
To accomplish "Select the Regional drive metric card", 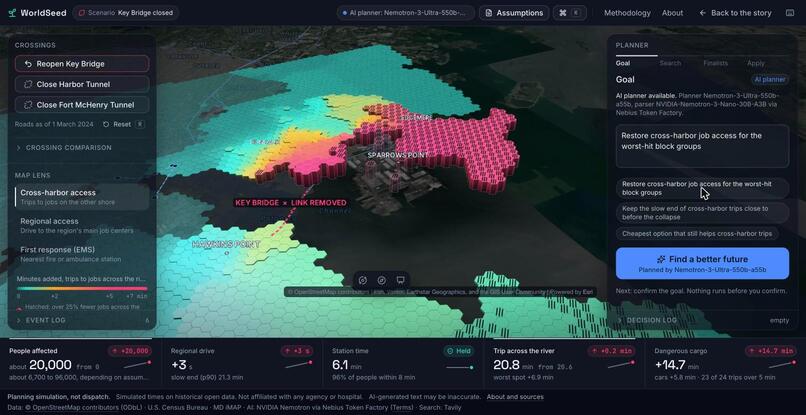I will coord(242,364).
